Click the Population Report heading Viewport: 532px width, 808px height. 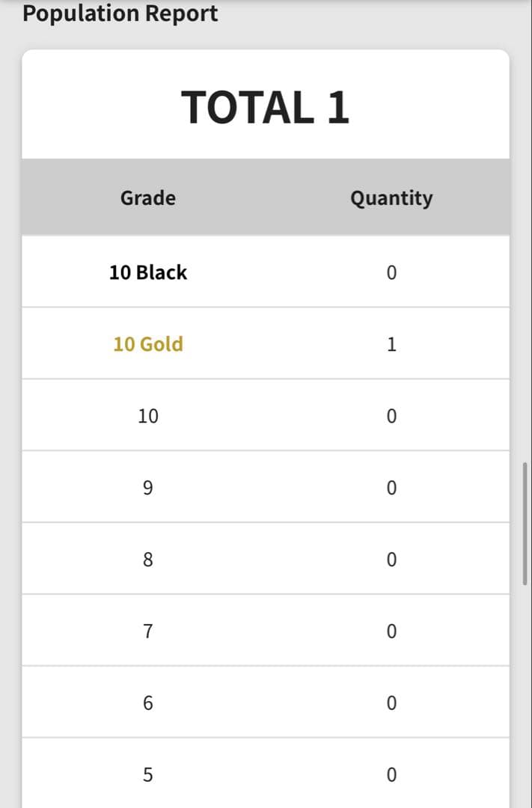(x=120, y=13)
